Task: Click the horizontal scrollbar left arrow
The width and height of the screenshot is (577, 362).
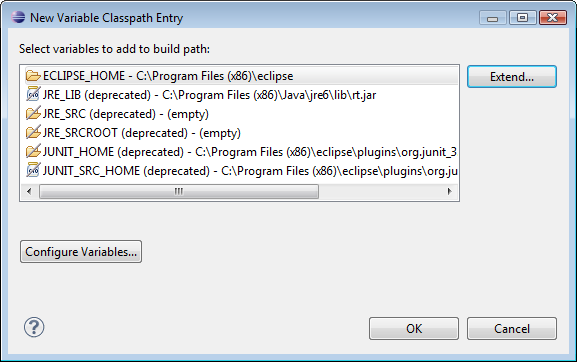Action: pos(29,191)
